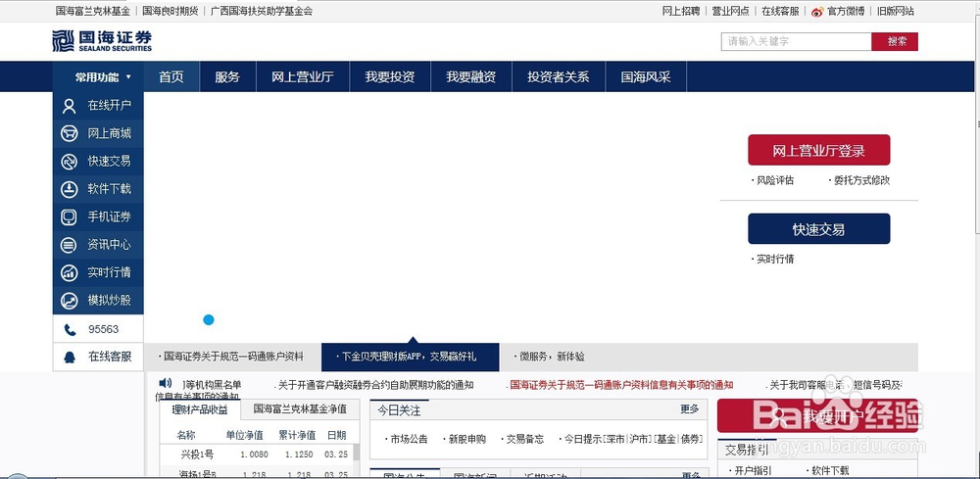Open the 软件下载 link under 交易指引
Viewport: 980px width, 479px height.
(830, 470)
